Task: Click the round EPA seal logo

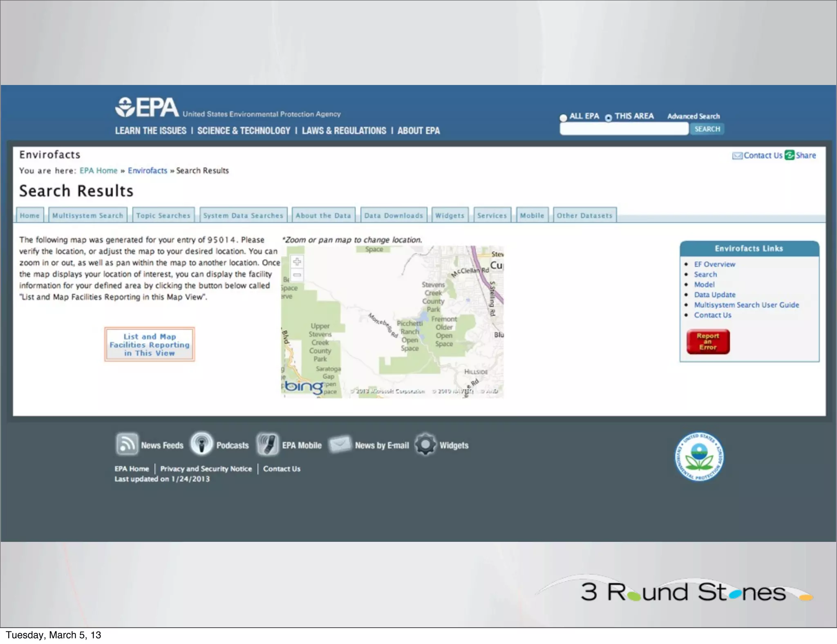Action: pos(699,456)
